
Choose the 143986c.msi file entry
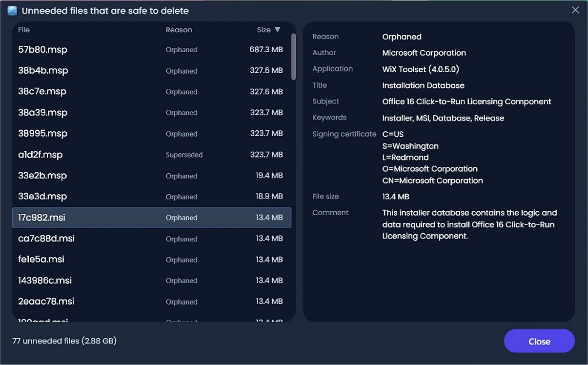click(152, 281)
